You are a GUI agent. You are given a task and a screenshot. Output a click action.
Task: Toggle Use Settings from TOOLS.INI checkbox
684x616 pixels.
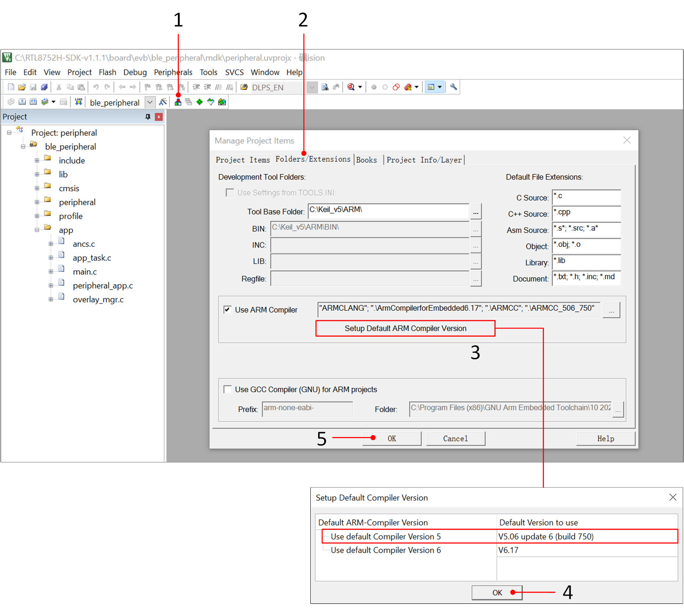[x=230, y=193]
